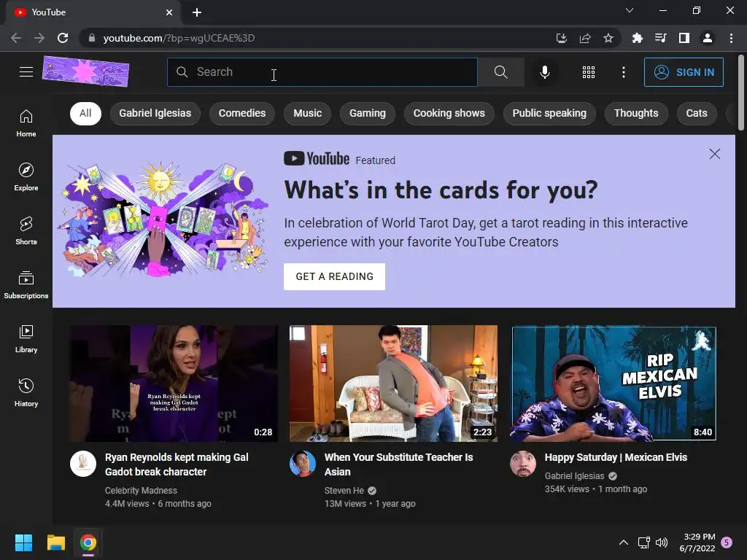
Task: Click Chrome icon in taskbar
Action: coord(88,542)
